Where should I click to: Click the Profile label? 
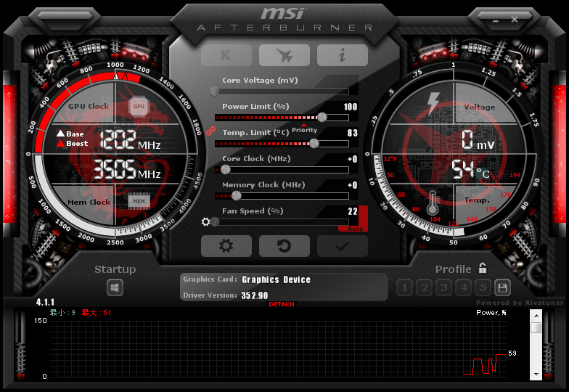(x=453, y=269)
